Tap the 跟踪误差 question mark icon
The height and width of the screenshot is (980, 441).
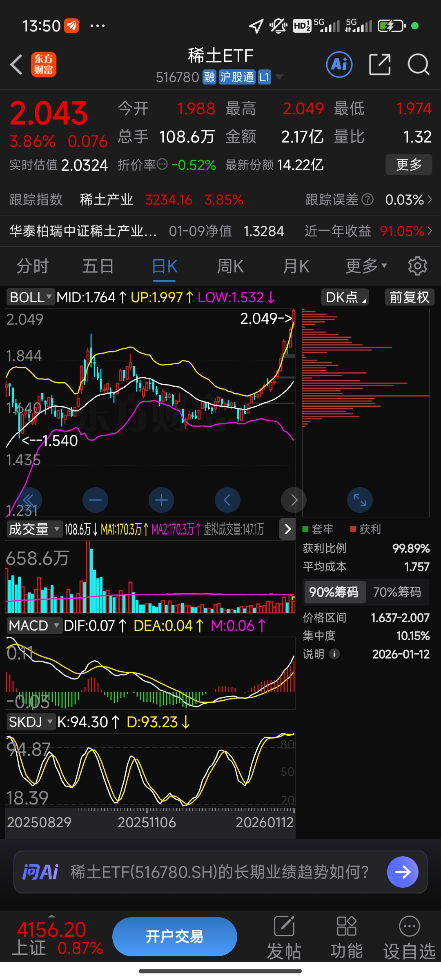click(367, 199)
